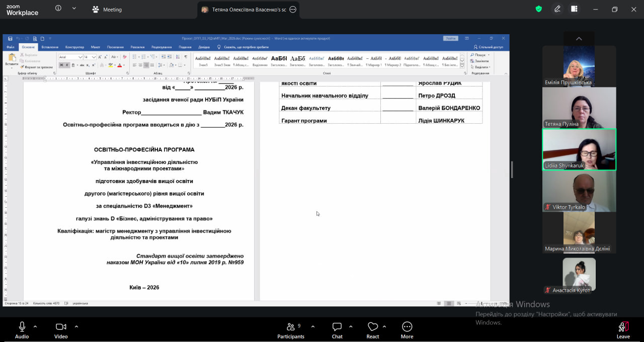Image resolution: width=644 pixels, height=342 pixels.
Task: Expand the audio settings arrow
Action: click(35, 326)
